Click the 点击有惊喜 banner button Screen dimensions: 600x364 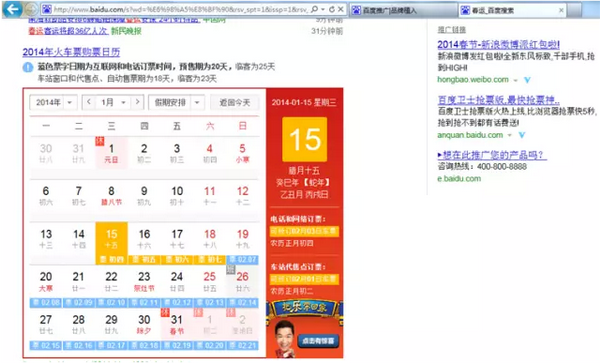(x=318, y=340)
